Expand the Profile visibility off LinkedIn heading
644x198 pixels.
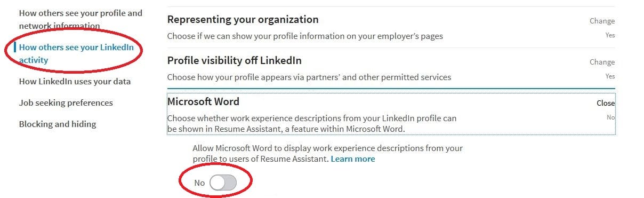[235, 61]
